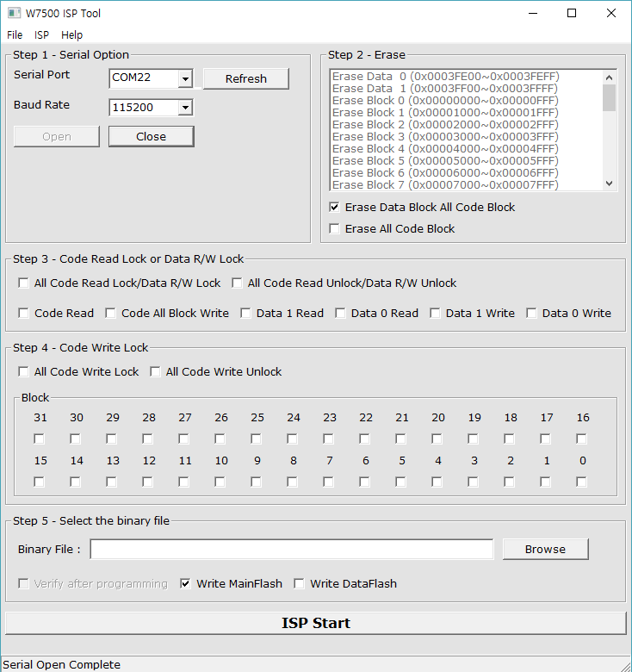Click the W7500 ISP Tool title bar icon
Image resolution: width=632 pixels, height=672 pixels.
coord(14,13)
